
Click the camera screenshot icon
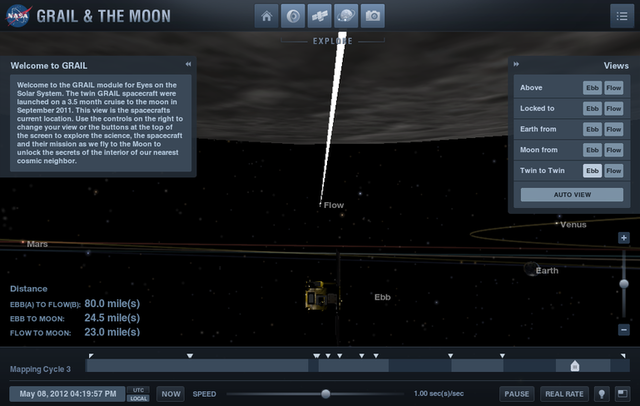click(x=373, y=16)
